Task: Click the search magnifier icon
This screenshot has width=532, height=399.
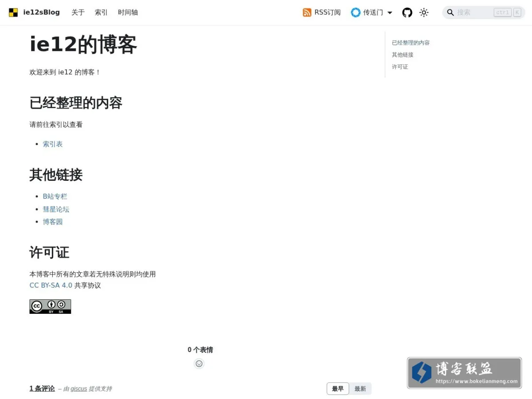Action: 450,12
